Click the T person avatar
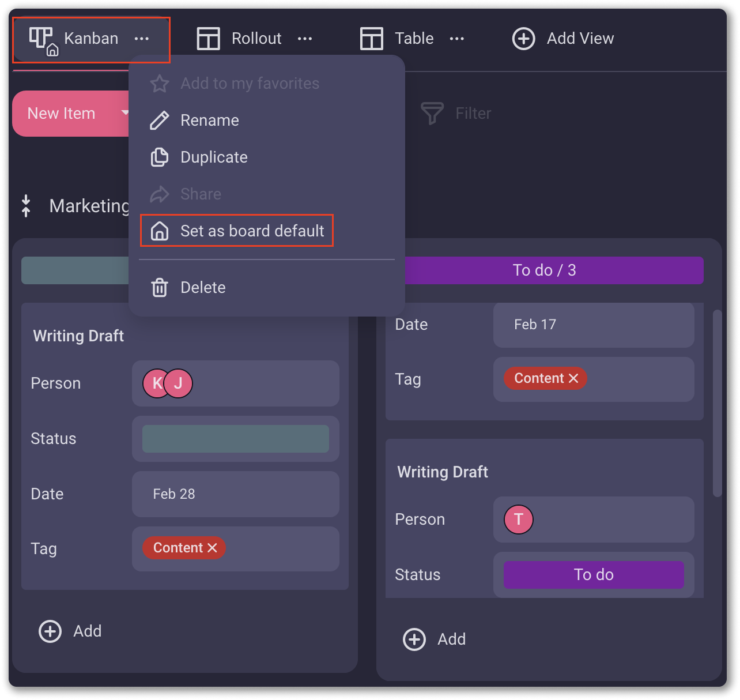The image size is (740, 700). 518,520
